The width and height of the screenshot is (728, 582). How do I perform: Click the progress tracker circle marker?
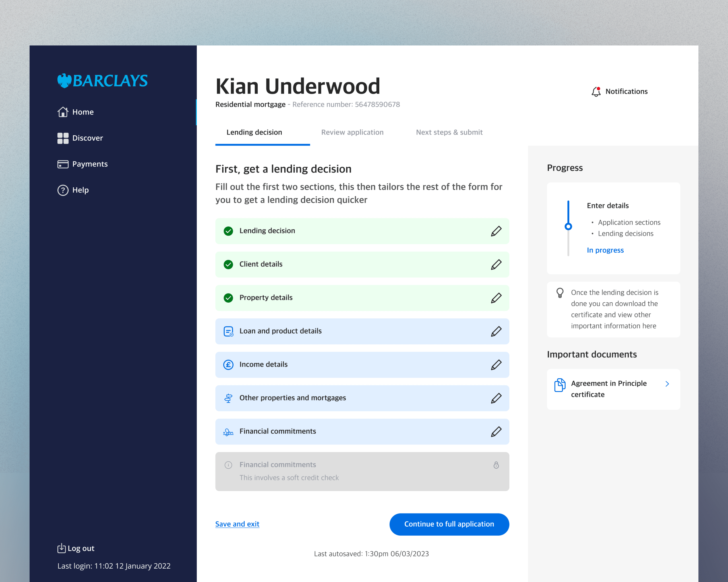[568, 226]
